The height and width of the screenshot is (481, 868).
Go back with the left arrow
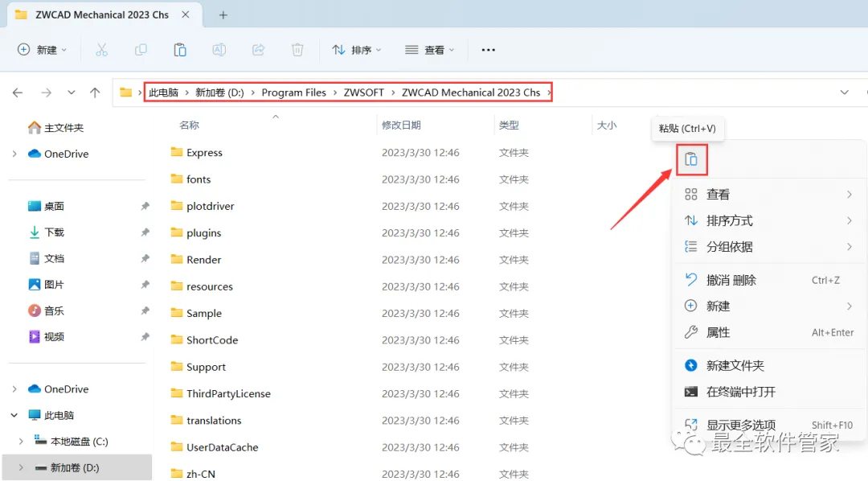[18, 92]
